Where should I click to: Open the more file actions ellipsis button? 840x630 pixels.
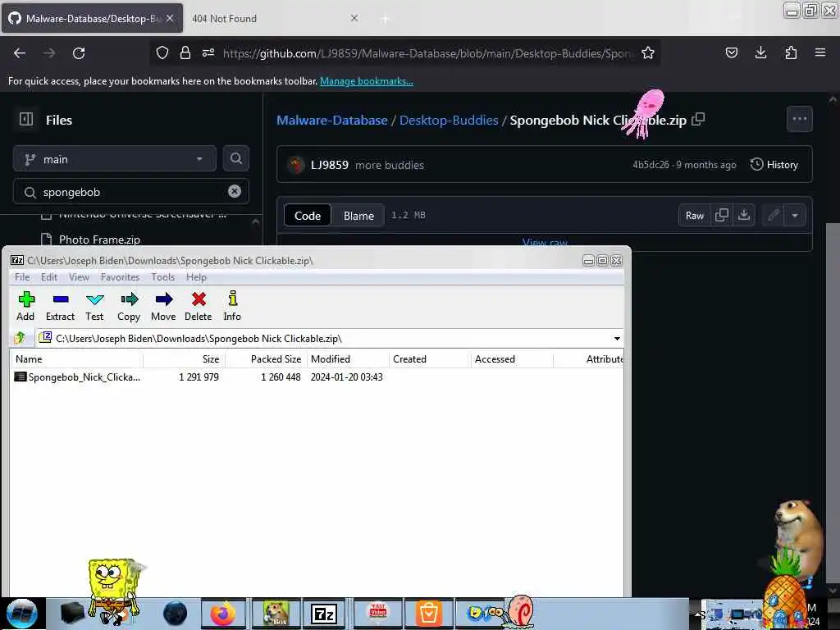[799, 119]
